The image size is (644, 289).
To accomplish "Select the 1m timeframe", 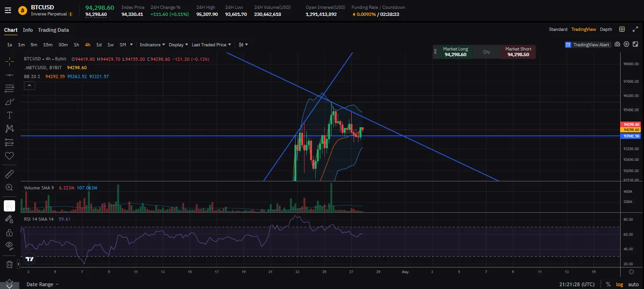I will coord(21,45).
